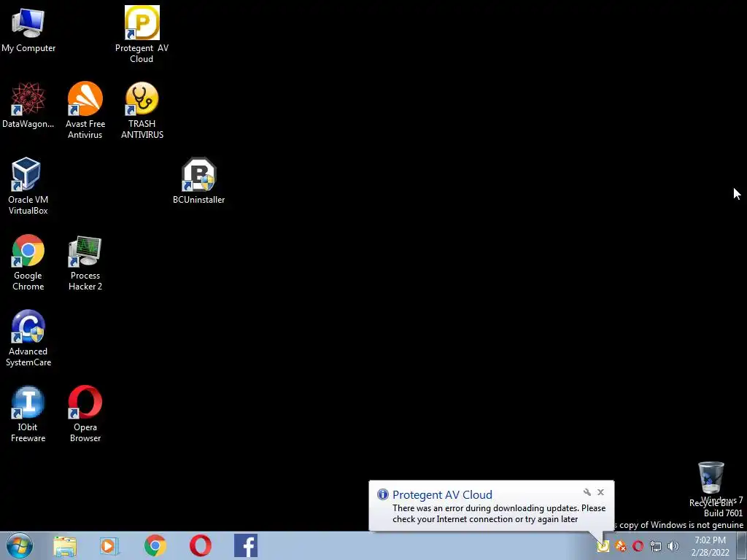Select Google Chrome desktop shortcut
747x560 pixels.
(28, 262)
